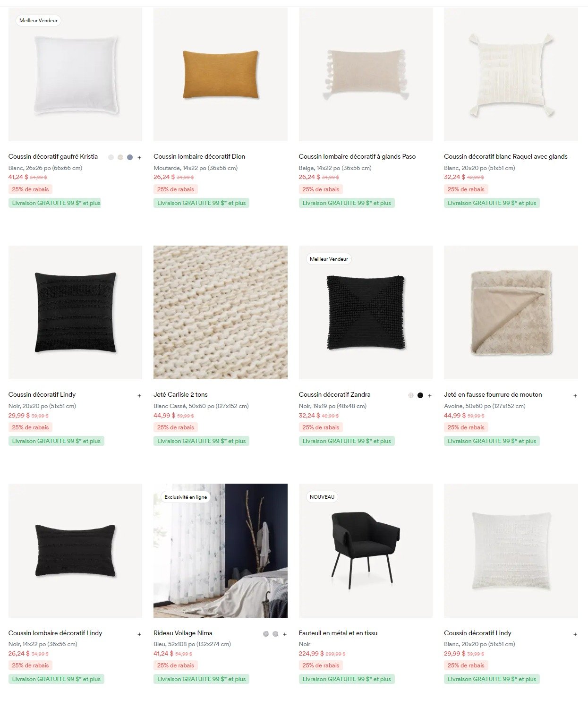
Task: Click the Paso tassel lumbar cushion image
Action: click(366, 74)
